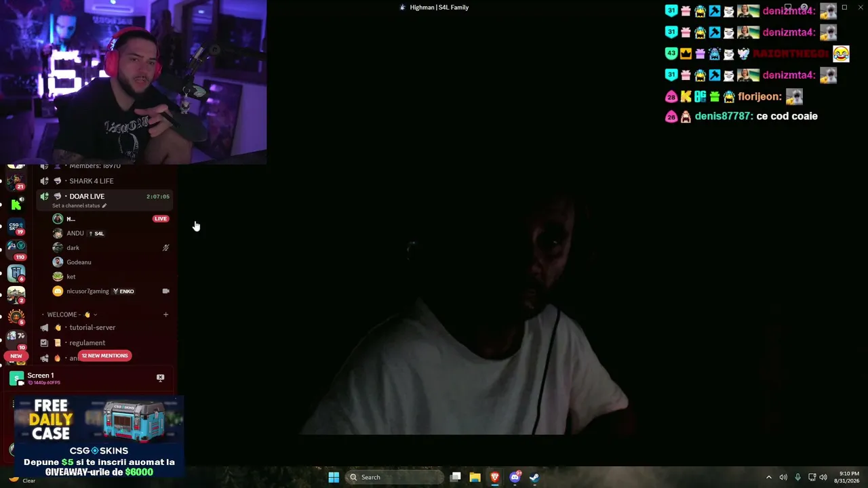The width and height of the screenshot is (868, 488).
Task: Click the muted microphone icon beside dark
Action: (165, 248)
